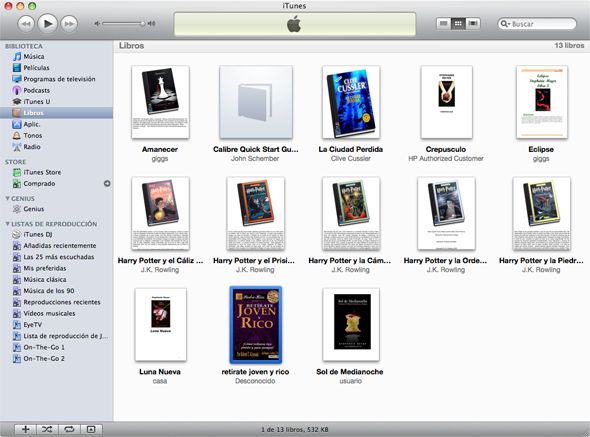Select Lista de reproducción de J... playlist
590x437 pixels.
pyautogui.click(x=56, y=336)
